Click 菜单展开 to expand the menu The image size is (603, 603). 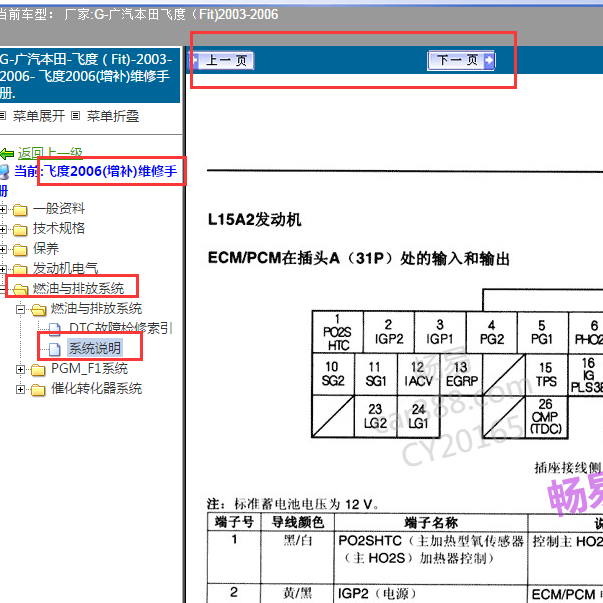(38, 116)
